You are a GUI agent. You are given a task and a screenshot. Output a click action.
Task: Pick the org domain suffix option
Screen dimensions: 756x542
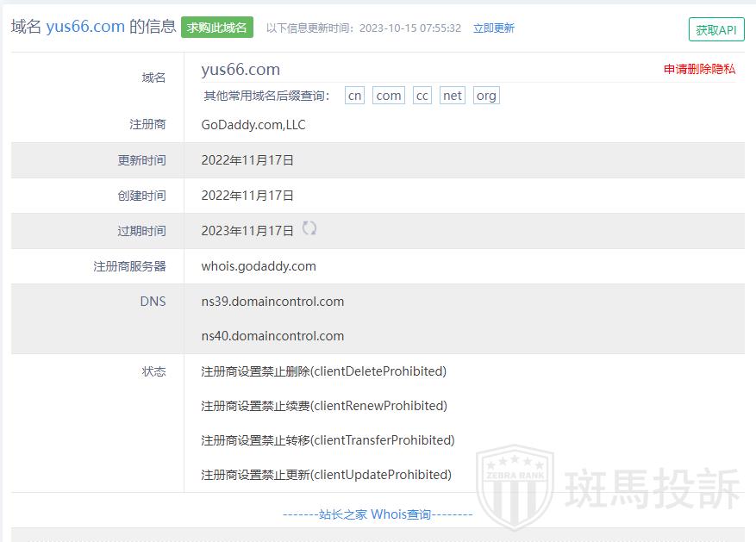tap(486, 96)
